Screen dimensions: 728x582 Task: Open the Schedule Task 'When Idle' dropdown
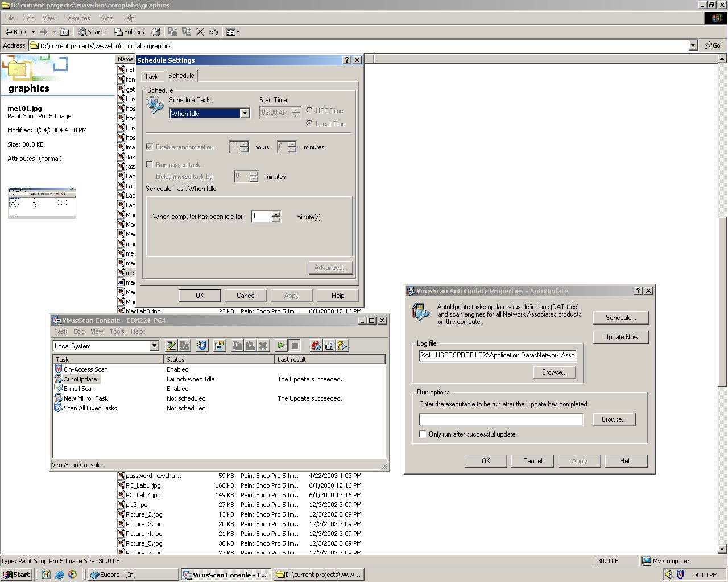tap(245, 113)
